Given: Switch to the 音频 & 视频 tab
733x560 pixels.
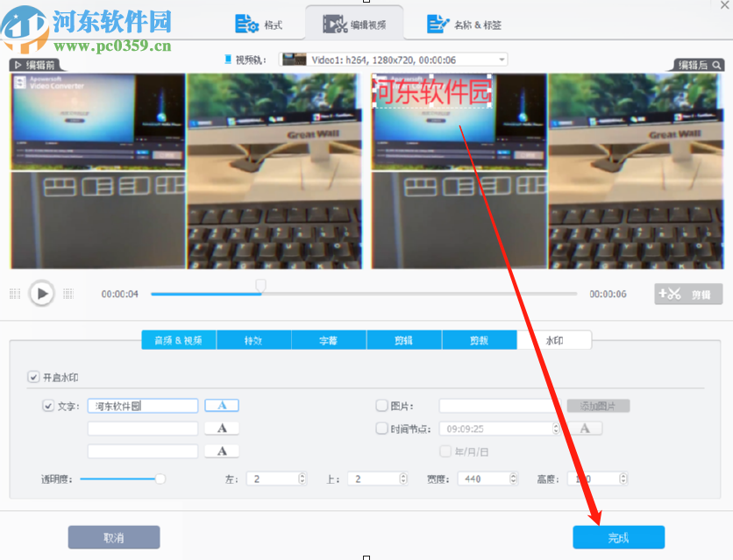Looking at the screenshot, I should [179, 341].
